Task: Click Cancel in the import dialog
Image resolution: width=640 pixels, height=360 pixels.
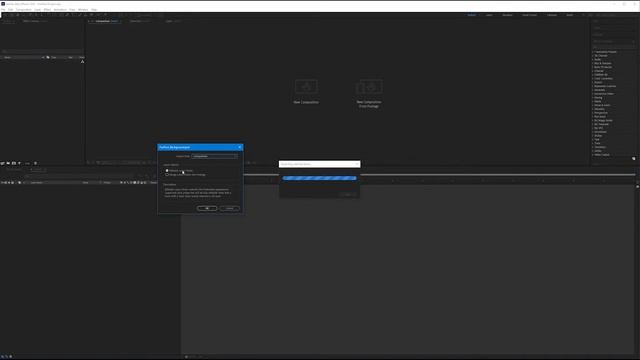Action: [x=230, y=208]
